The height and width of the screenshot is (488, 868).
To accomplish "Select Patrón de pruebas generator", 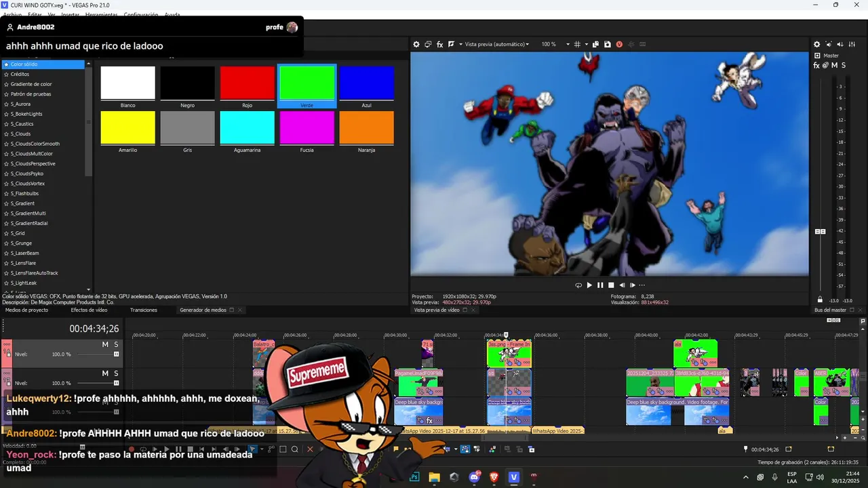I will coord(31,94).
